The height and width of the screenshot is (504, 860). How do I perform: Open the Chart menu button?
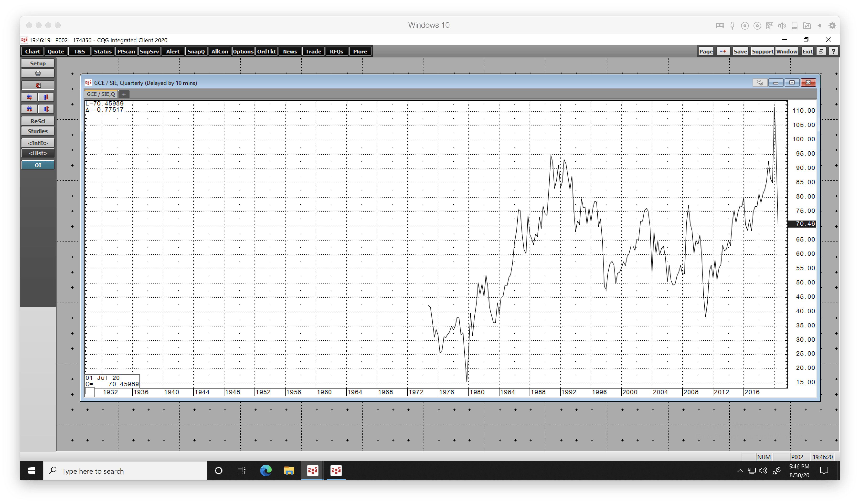(32, 52)
